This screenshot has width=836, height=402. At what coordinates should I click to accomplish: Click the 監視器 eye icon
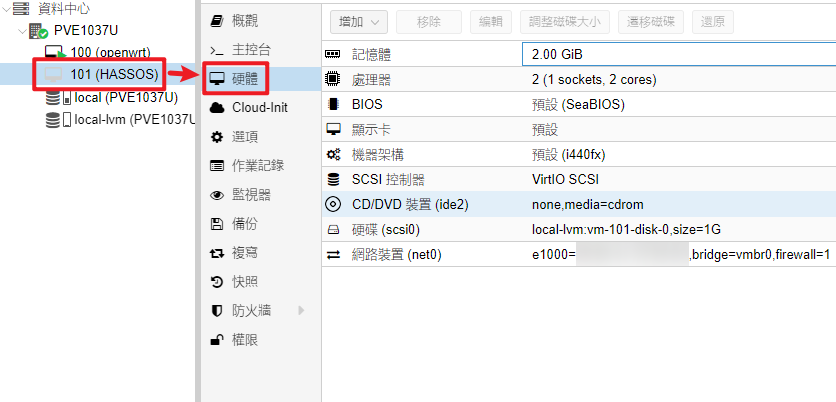click(x=217, y=195)
